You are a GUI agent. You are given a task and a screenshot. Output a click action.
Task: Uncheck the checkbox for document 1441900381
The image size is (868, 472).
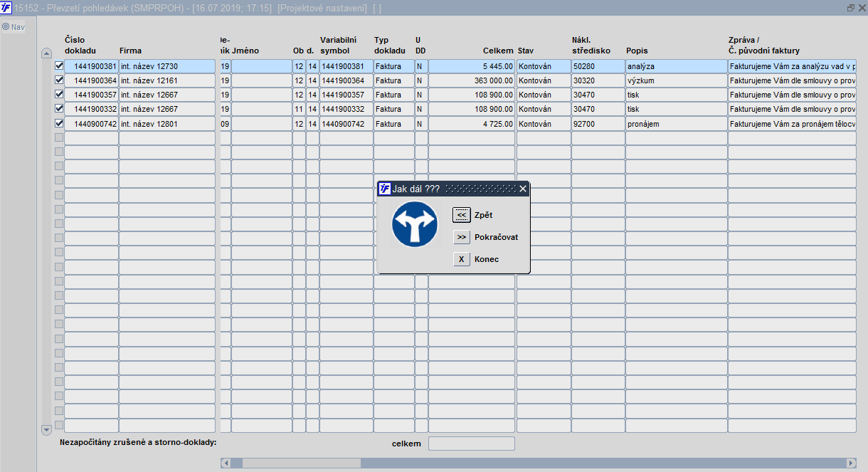click(x=59, y=65)
